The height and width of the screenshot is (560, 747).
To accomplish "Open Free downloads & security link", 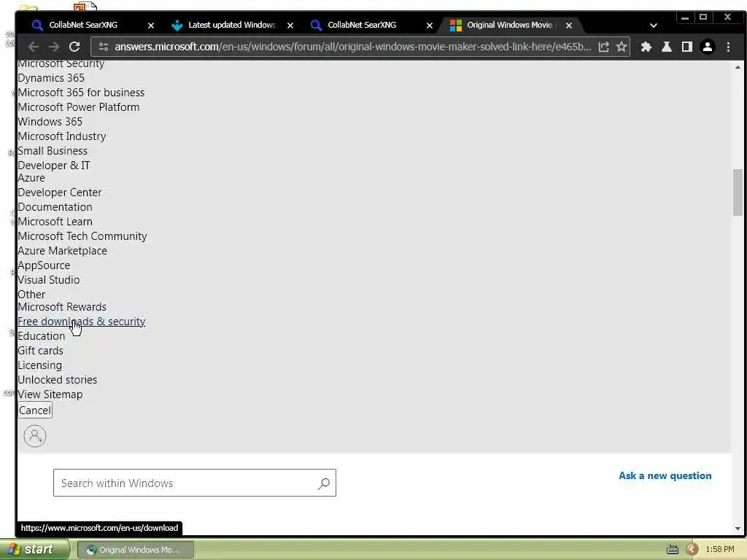I will click(82, 322).
